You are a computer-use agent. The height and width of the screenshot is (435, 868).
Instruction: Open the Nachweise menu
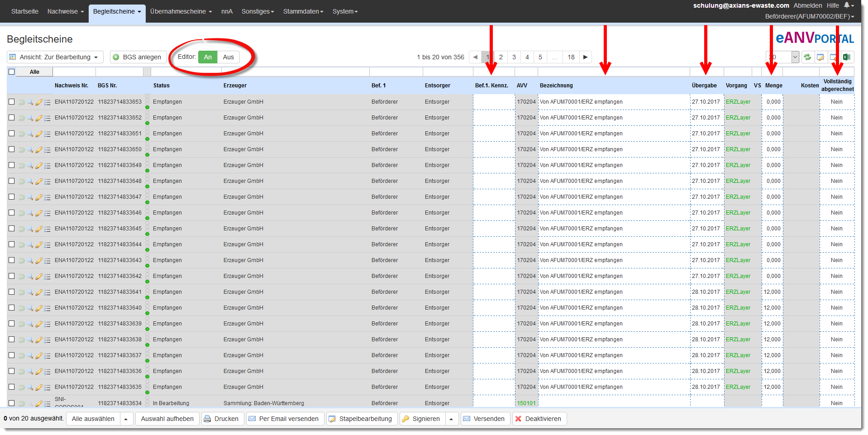click(66, 11)
